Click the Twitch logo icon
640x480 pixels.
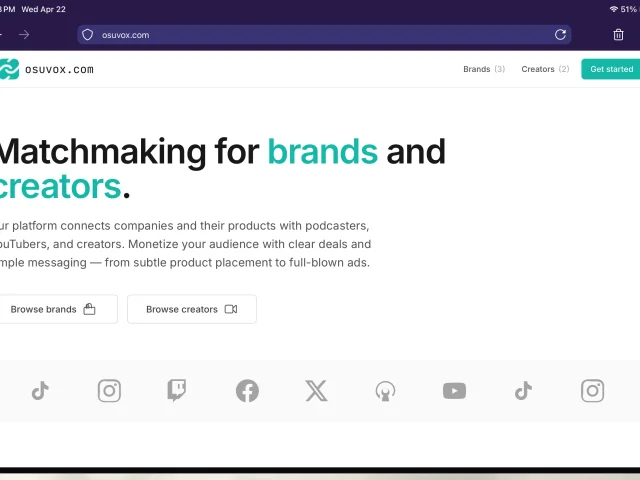click(177, 391)
